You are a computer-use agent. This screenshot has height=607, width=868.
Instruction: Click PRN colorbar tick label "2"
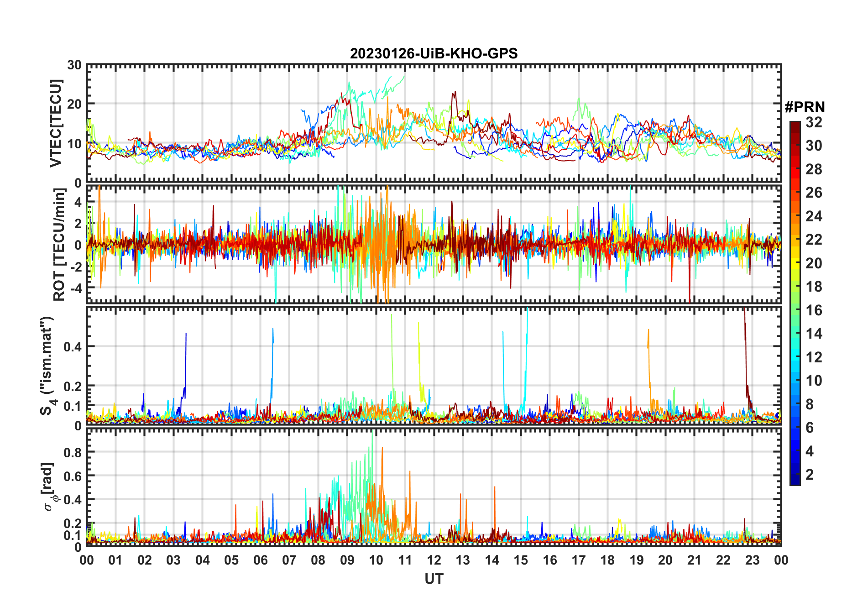(x=810, y=475)
